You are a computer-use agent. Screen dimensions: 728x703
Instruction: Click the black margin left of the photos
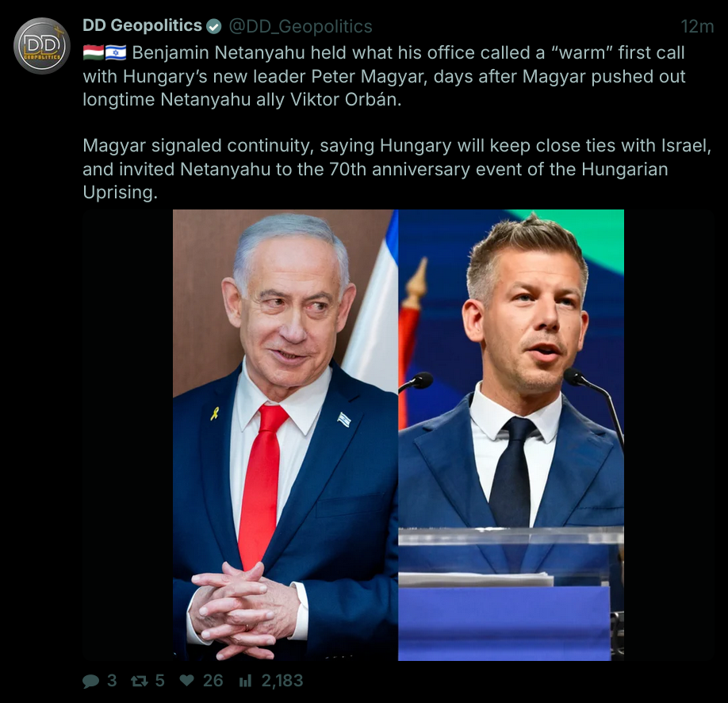(x=128, y=435)
